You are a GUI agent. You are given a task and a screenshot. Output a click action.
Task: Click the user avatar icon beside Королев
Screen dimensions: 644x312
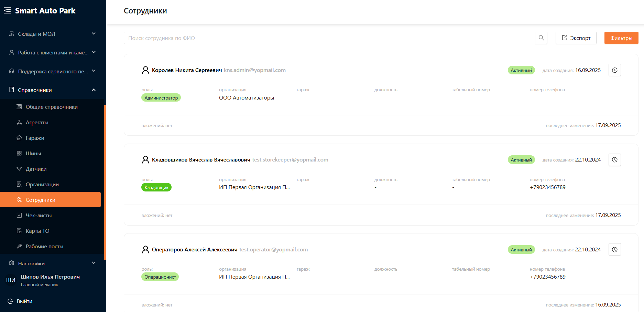[145, 70]
